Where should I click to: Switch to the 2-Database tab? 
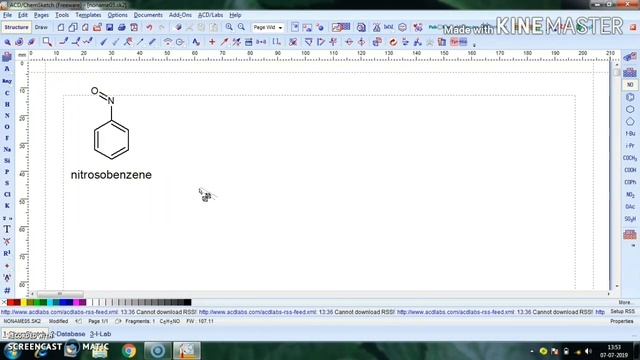[68, 334]
